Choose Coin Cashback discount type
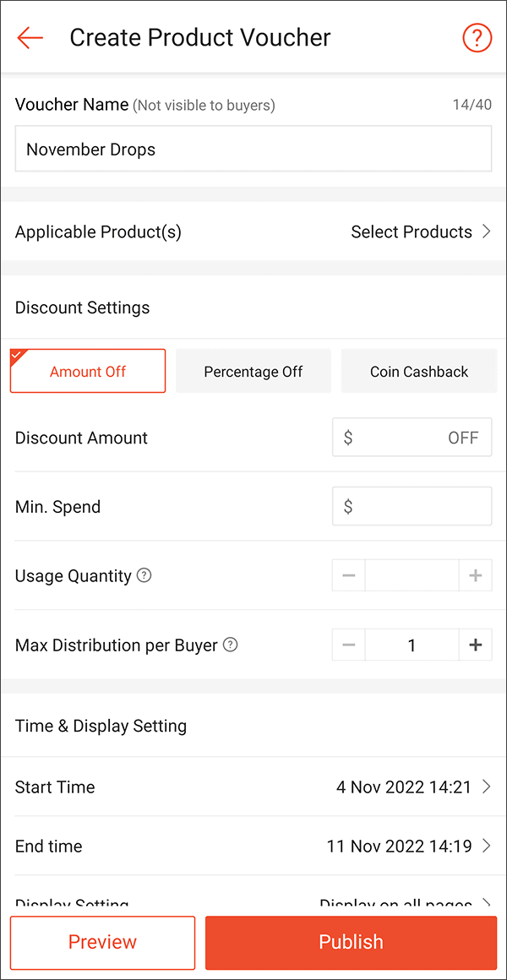 (419, 372)
